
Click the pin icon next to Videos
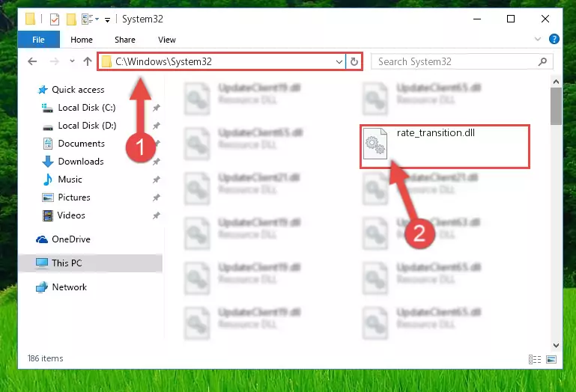[156, 215]
